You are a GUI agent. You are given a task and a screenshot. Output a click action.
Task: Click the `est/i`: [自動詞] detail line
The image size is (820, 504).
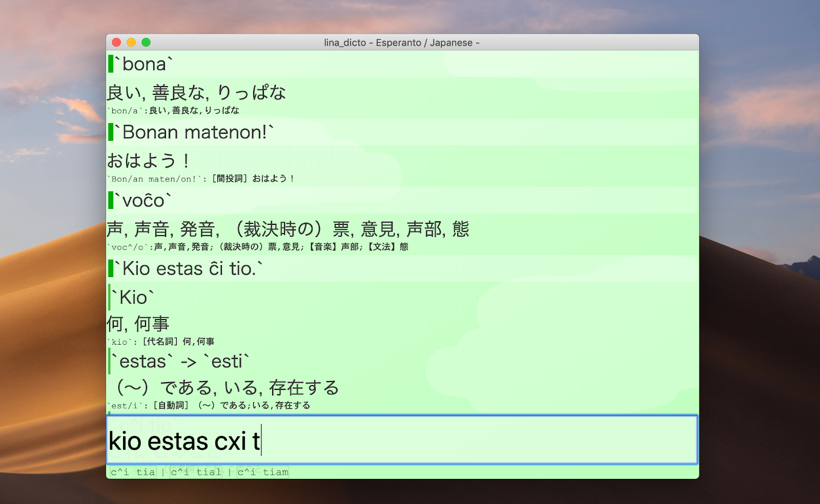[209, 406]
